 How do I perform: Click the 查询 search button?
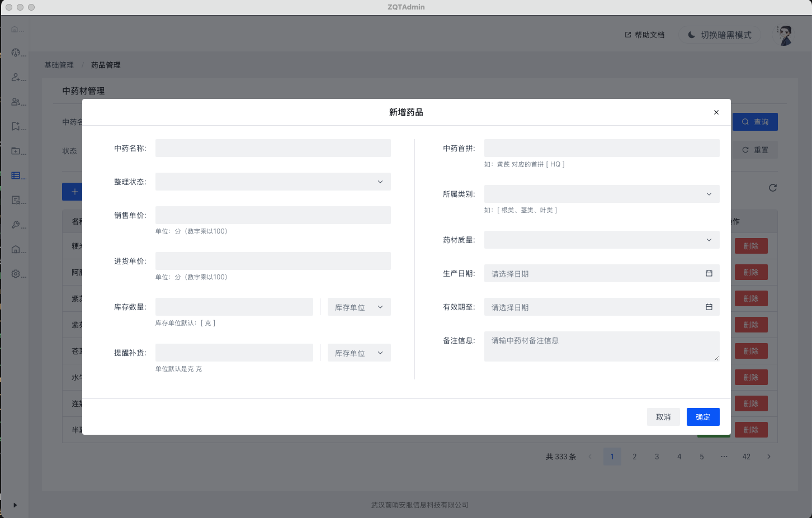[755, 122]
